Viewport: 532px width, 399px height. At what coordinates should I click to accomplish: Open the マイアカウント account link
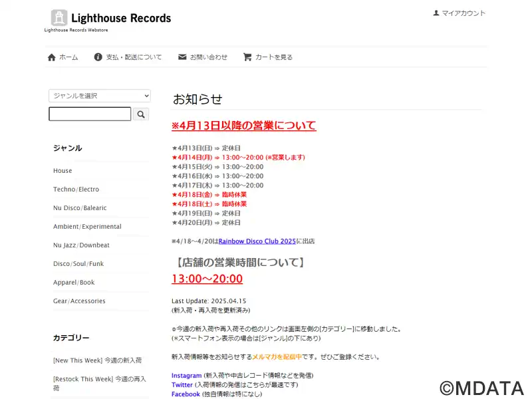pos(464,13)
